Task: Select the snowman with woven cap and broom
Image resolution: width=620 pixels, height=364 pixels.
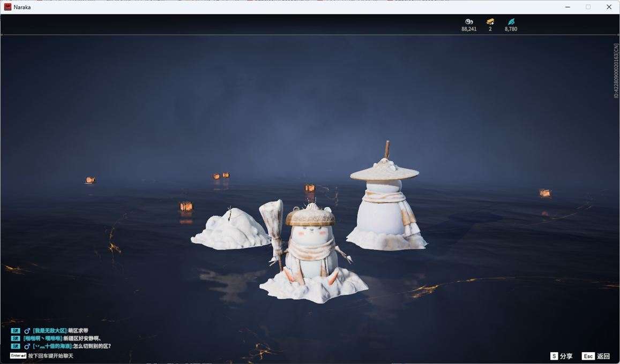Action: (311, 253)
